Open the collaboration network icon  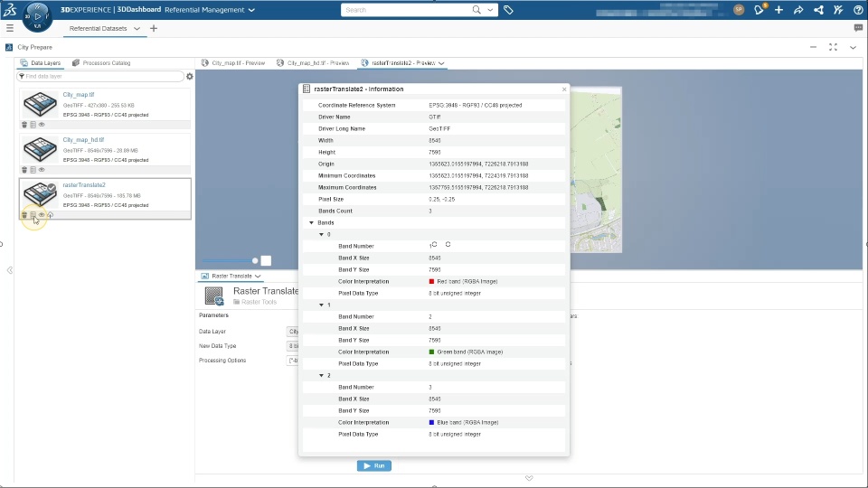point(818,9)
